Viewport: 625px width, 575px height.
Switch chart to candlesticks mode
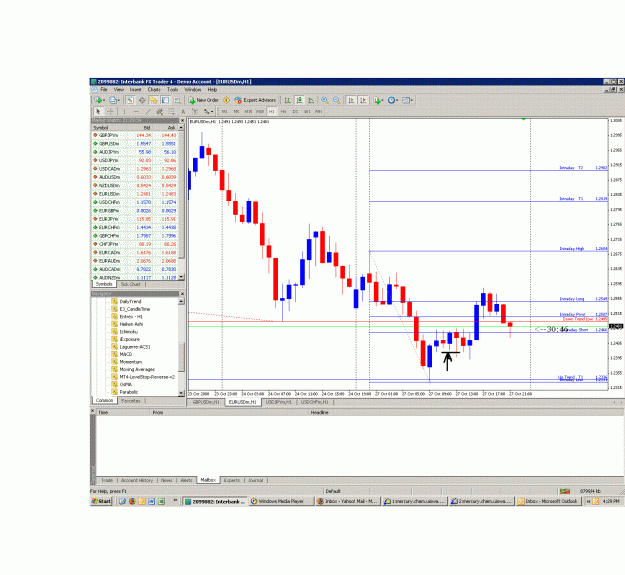[x=299, y=100]
